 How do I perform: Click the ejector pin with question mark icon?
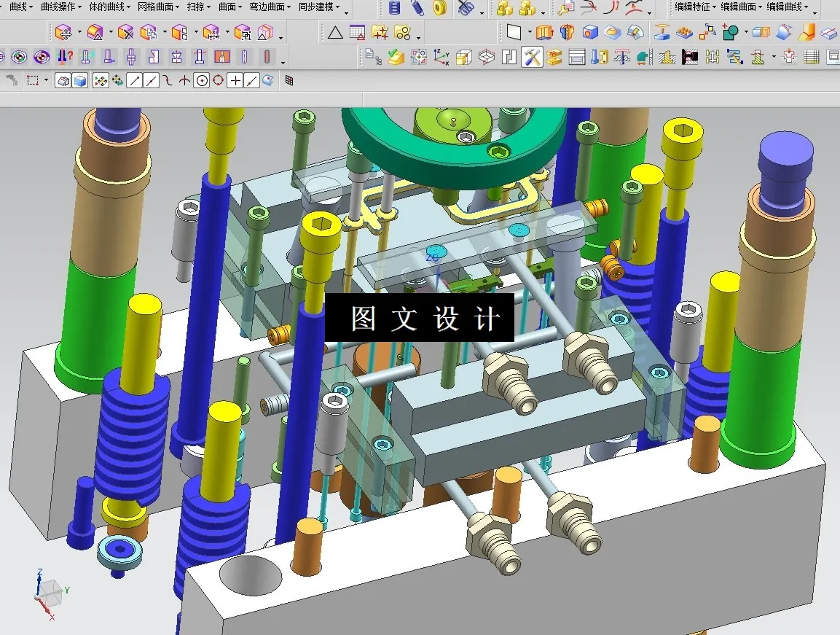click(x=65, y=57)
